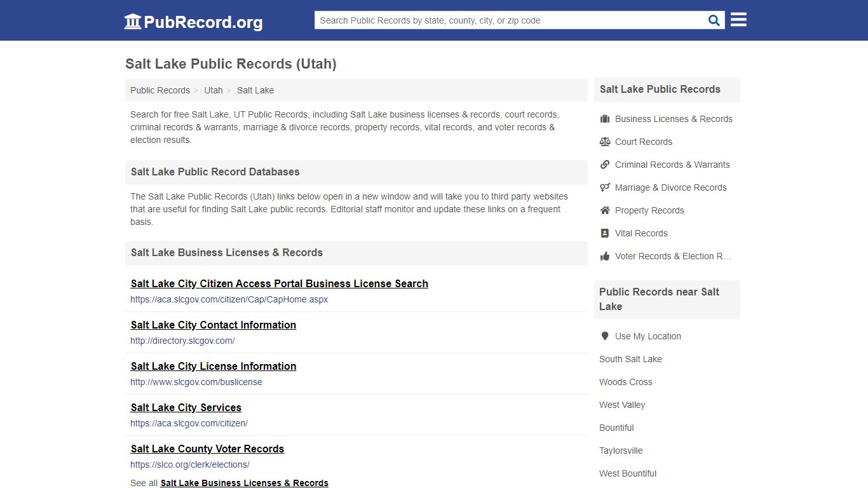Open Criminal Records & Warrants sidebar item
This screenshot has width=868, height=488.
coord(672,165)
